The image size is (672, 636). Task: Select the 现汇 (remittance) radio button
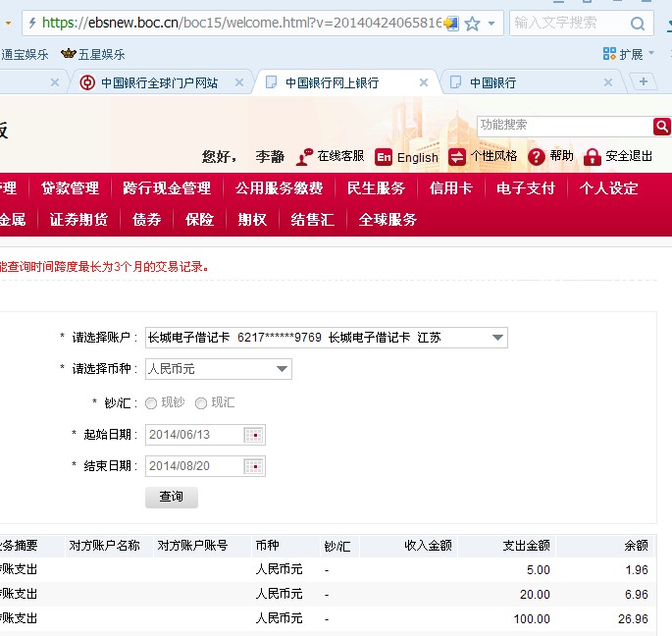[201, 402]
